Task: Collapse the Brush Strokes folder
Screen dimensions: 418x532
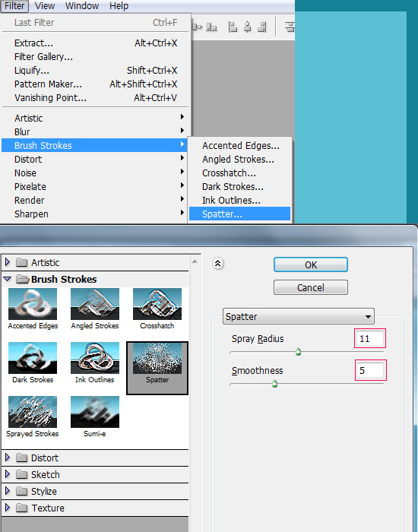Action: [x=8, y=279]
